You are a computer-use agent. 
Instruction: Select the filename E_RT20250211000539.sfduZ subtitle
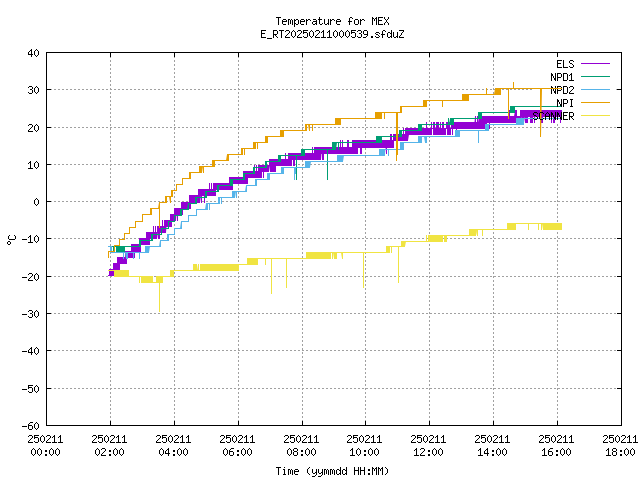[332, 34]
